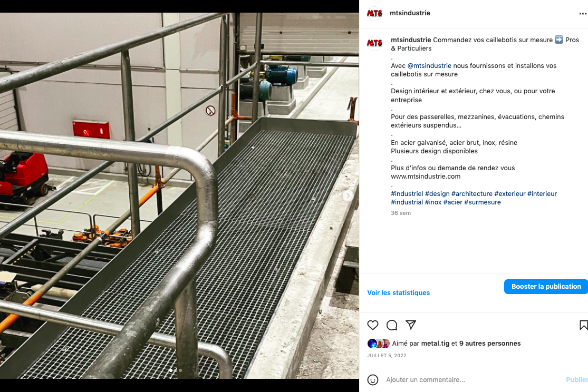Click the MTS avatar beside the caption

pos(374,43)
